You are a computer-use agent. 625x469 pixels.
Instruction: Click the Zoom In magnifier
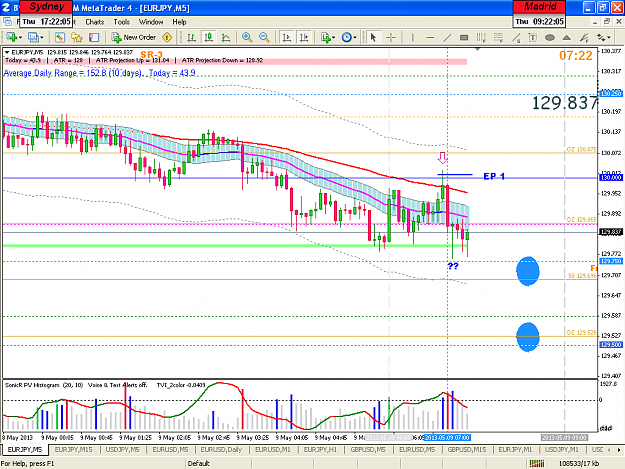pyautogui.click(x=247, y=37)
